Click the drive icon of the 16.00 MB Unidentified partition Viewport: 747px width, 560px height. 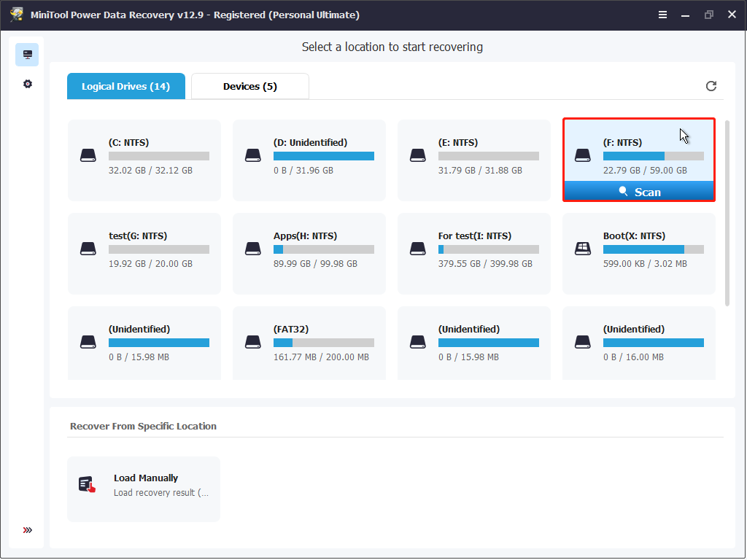[x=583, y=342]
